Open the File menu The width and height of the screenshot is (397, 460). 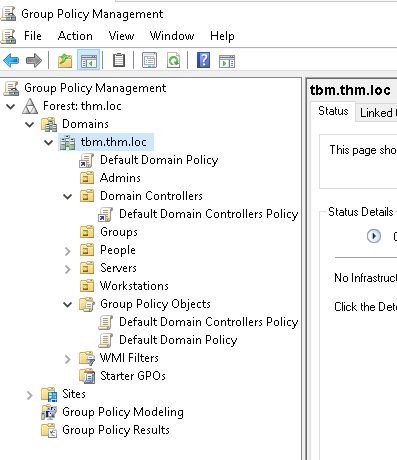(x=33, y=36)
